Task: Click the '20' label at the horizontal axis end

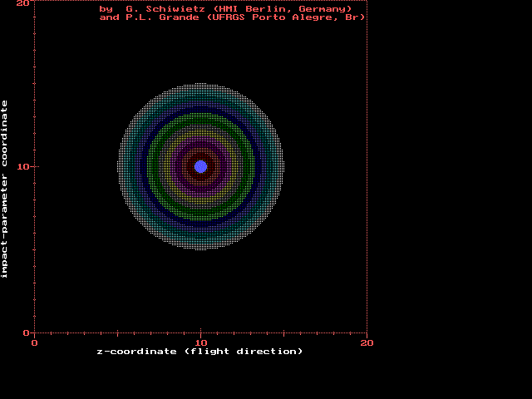Action: click(367, 343)
